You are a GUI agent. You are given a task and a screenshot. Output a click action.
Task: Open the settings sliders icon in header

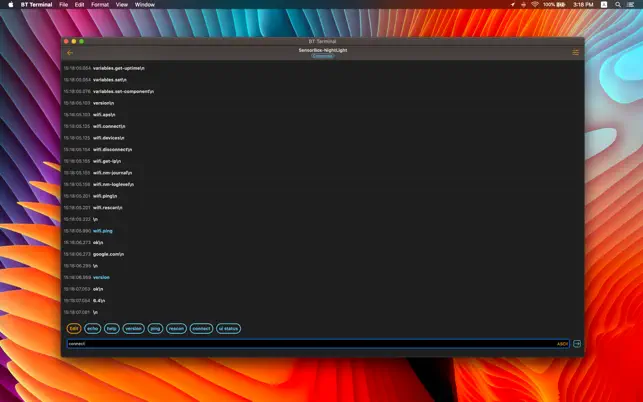click(575, 53)
